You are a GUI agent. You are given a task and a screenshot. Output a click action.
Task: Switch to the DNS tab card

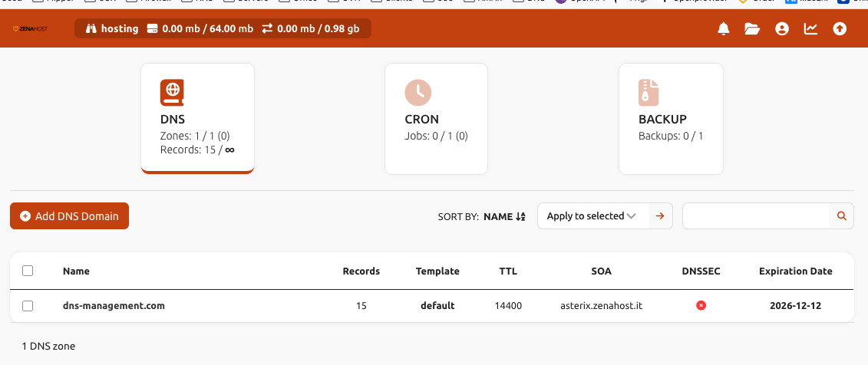coord(198,119)
